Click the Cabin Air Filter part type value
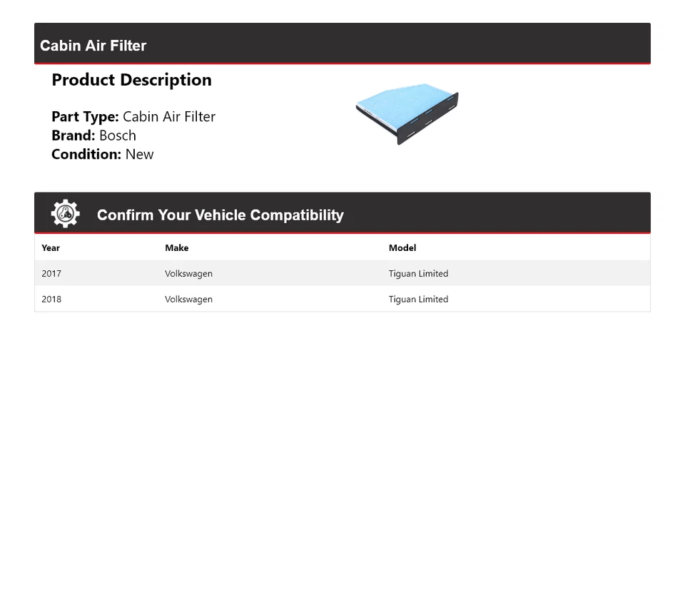The image size is (685, 616). tap(169, 116)
